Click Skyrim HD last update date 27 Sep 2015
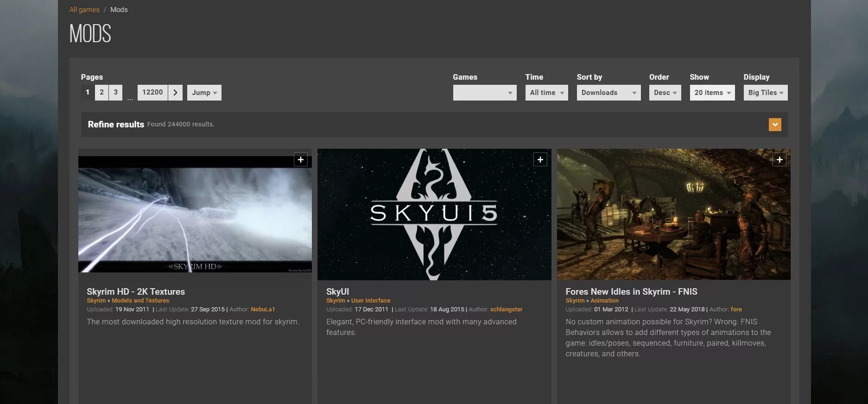The height and width of the screenshot is (404, 868). pos(208,309)
